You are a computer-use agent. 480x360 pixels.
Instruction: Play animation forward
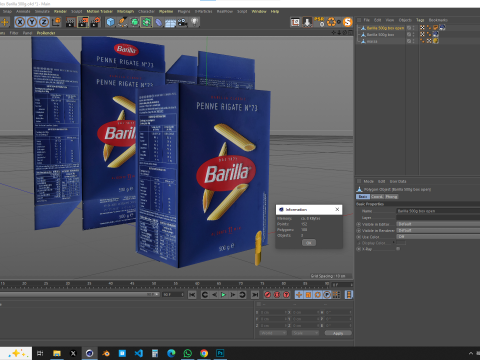point(223,295)
